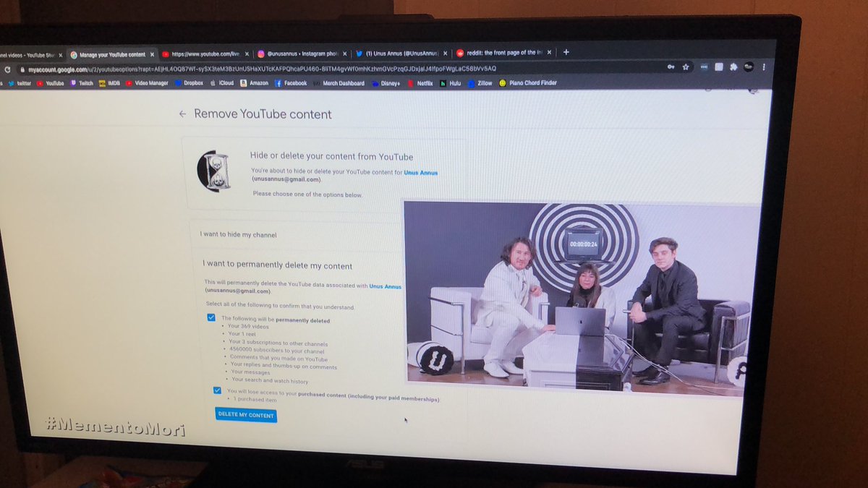Viewport: 868px width, 488px height.
Task: Collapse 'I want to permanently delete my content'
Action: tap(278, 265)
